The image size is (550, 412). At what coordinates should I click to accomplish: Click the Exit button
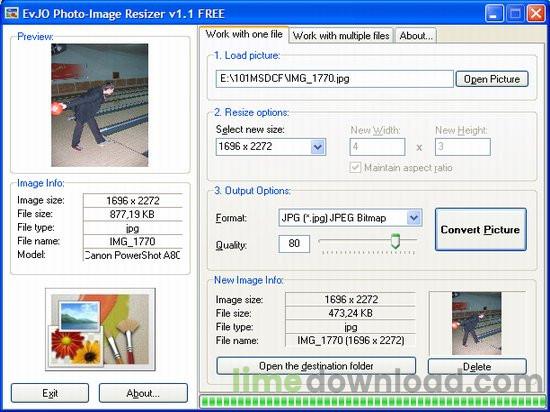pos(50,393)
